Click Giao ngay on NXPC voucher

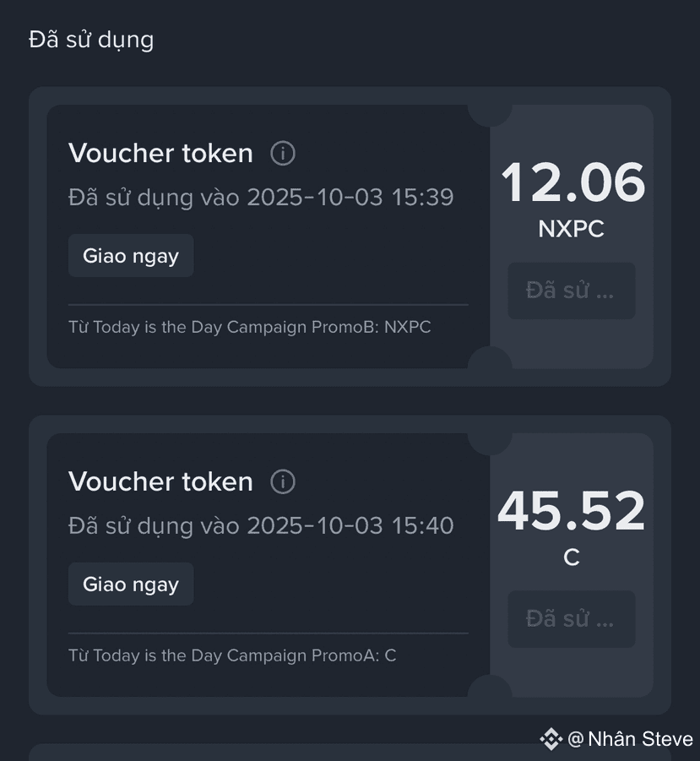(x=131, y=256)
